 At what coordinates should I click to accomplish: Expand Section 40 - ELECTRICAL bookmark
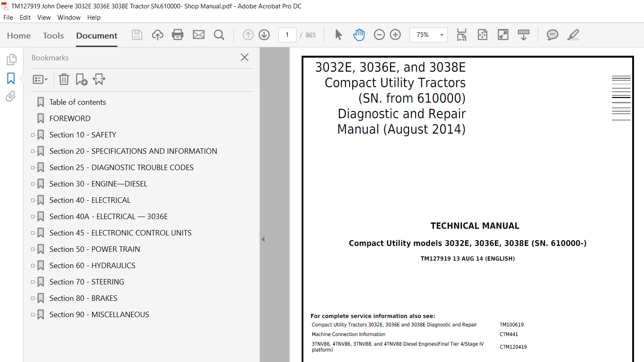33,200
